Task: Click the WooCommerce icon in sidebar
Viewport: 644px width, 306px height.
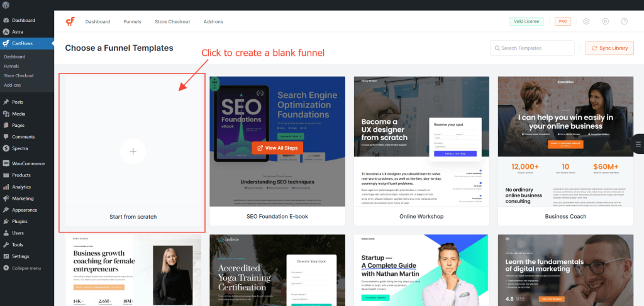Action: click(6, 163)
